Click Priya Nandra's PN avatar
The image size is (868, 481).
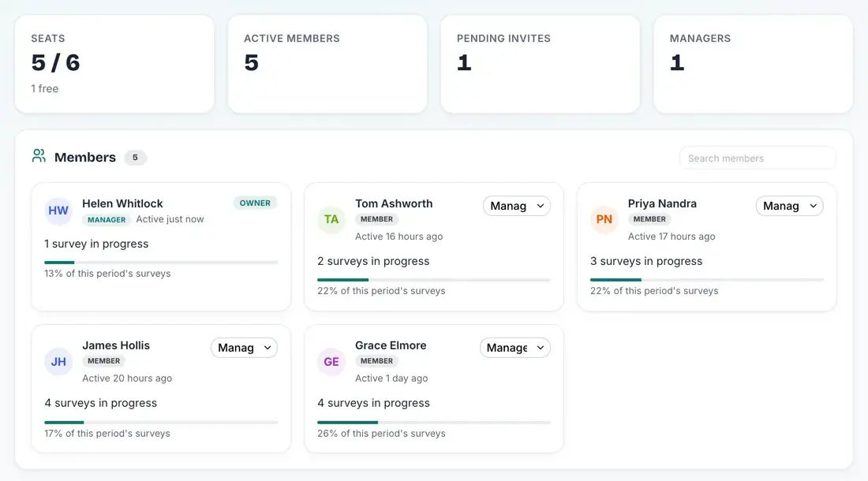point(604,219)
